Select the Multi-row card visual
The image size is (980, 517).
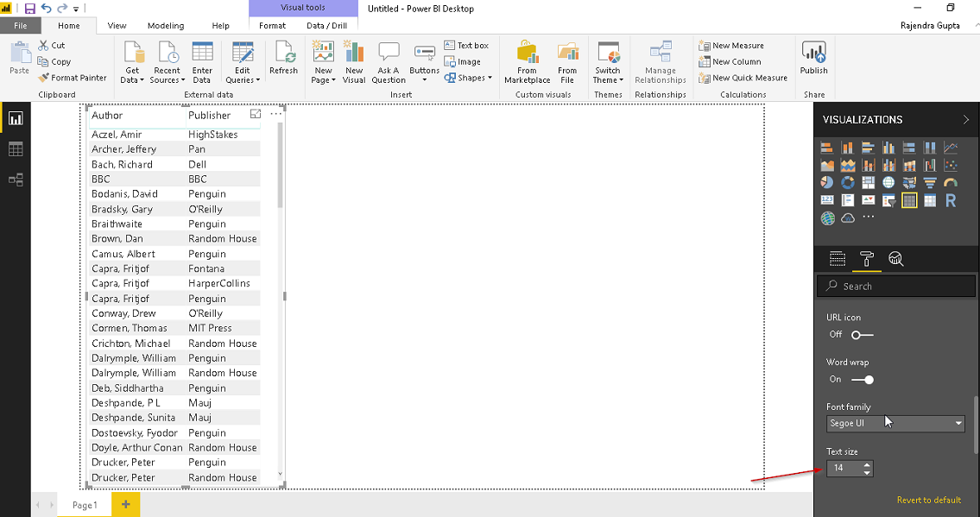coord(848,200)
